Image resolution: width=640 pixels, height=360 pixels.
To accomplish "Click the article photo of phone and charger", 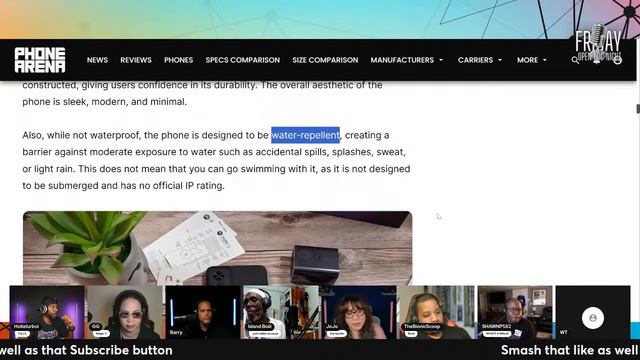I will [218, 248].
